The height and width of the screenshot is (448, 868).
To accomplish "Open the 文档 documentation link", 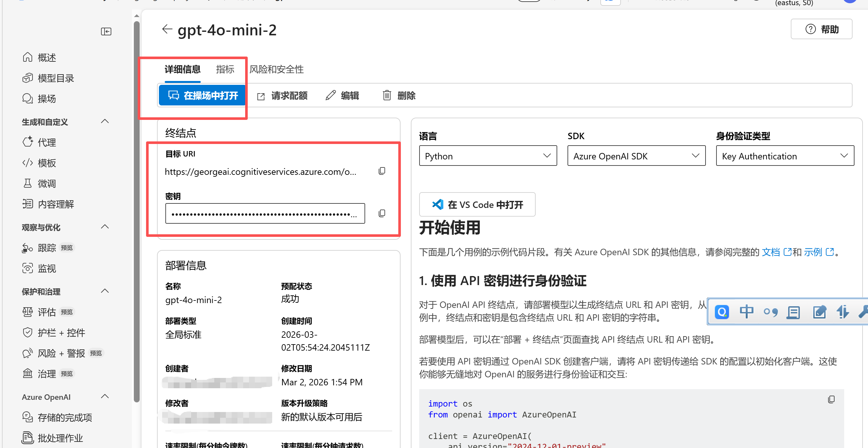I will click(771, 252).
